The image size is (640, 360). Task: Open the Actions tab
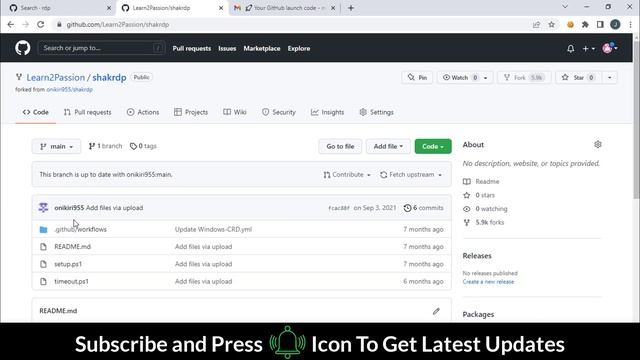(x=143, y=112)
